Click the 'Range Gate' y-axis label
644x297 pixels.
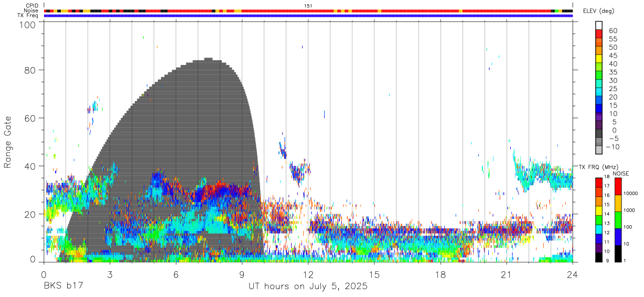pos(8,142)
